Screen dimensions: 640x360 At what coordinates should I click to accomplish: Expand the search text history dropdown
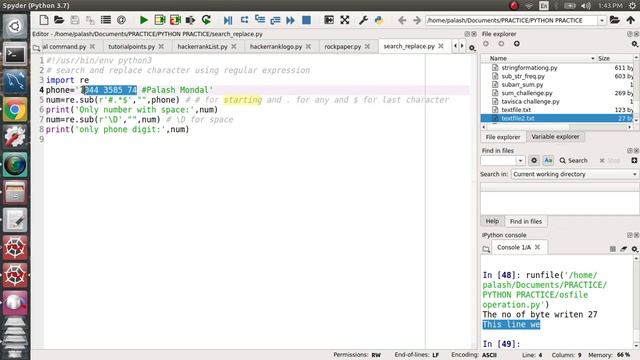(520, 161)
